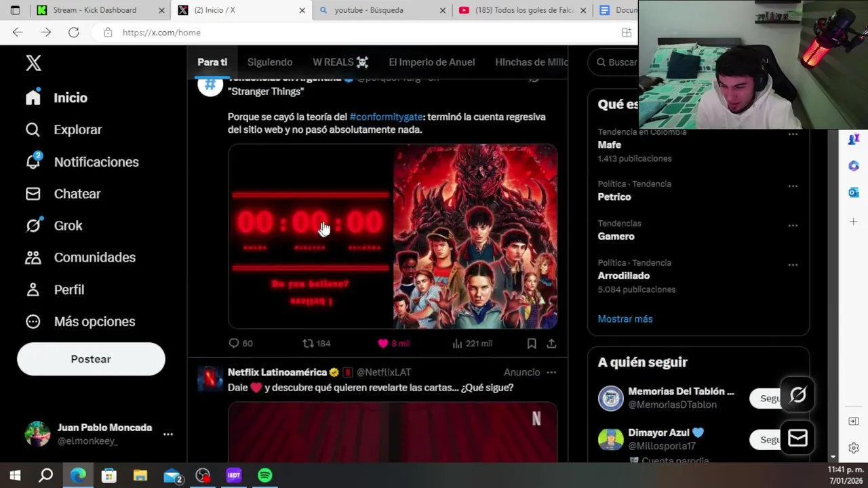The height and width of the screenshot is (488, 868).
Task: Open the countdown 00:00:00 image
Action: click(311, 237)
